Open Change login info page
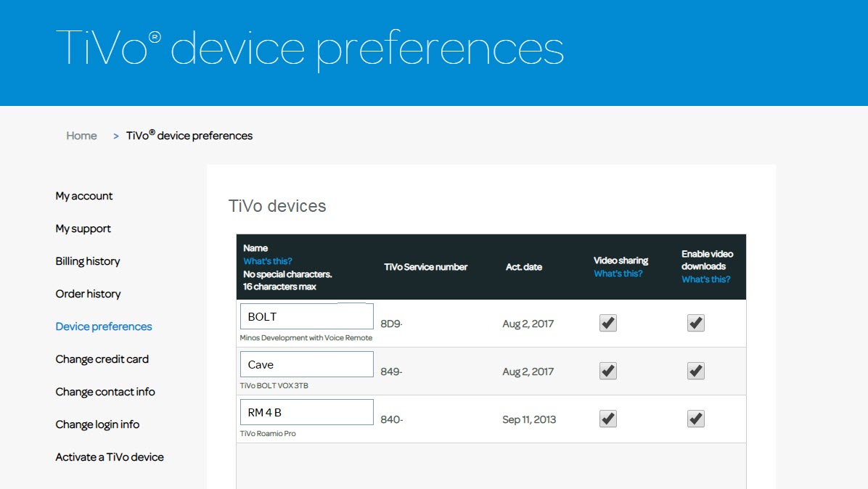Viewport: 868px width, 489px height. [97, 424]
